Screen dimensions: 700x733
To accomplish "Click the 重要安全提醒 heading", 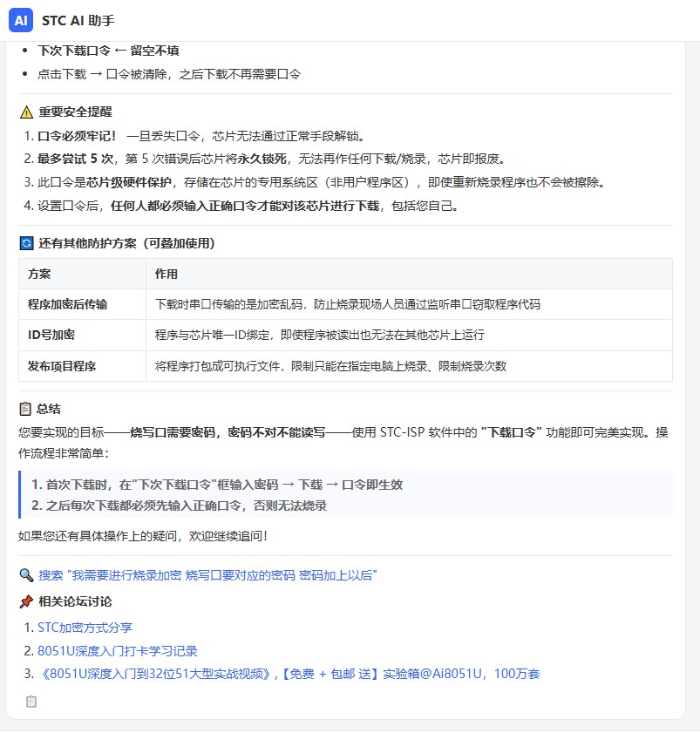I will coord(75,112).
